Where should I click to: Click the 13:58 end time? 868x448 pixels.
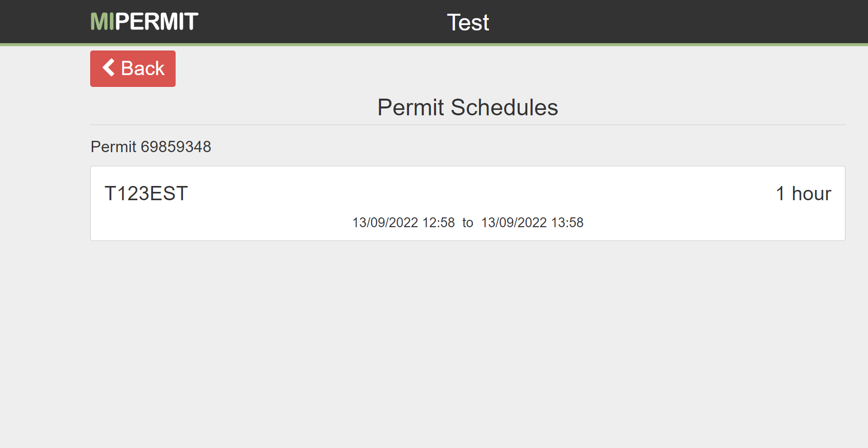567,223
